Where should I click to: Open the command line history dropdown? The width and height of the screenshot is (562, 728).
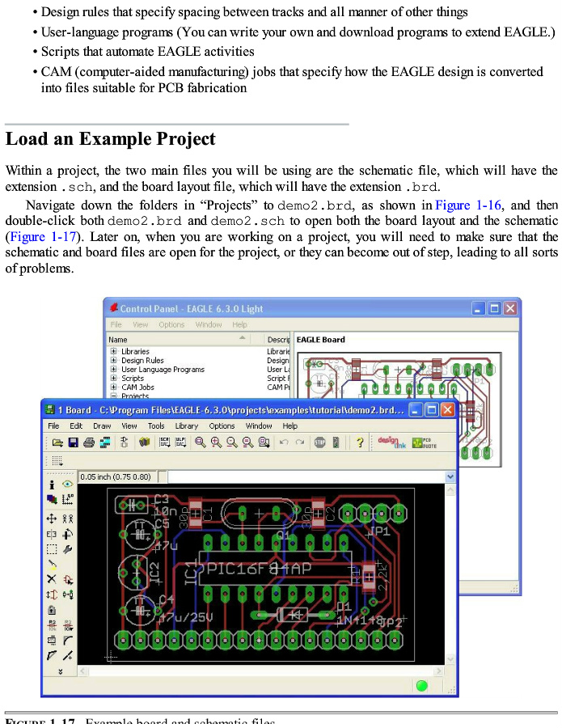[x=450, y=477]
